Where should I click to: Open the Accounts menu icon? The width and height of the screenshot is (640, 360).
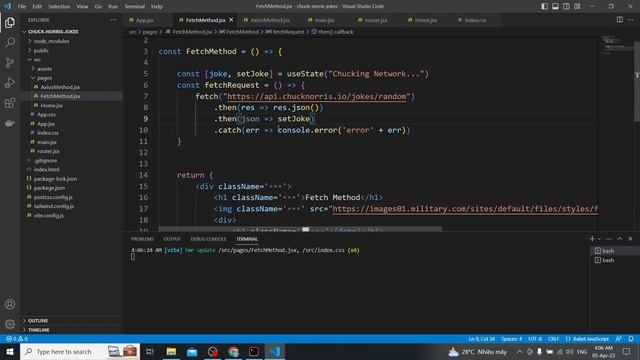[10, 304]
